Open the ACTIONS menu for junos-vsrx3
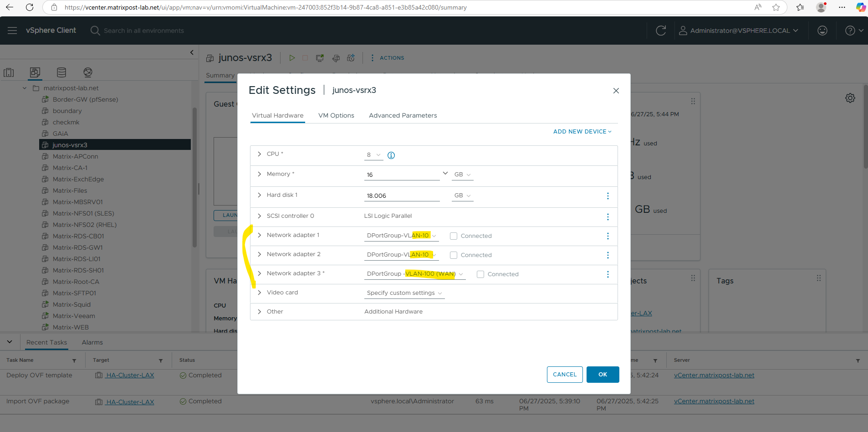Image resolution: width=868 pixels, height=432 pixels. click(x=388, y=58)
